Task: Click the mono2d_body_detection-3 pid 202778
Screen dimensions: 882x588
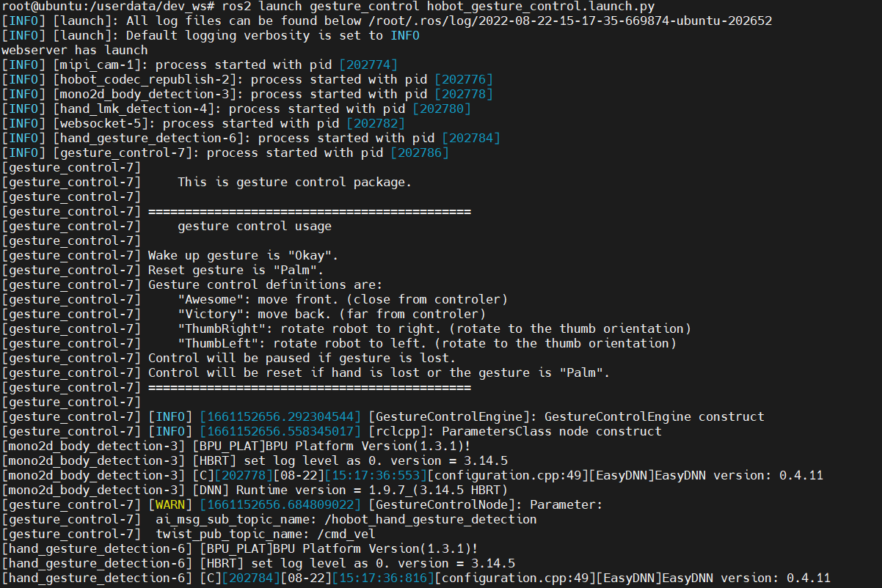Action: pyautogui.click(x=464, y=95)
